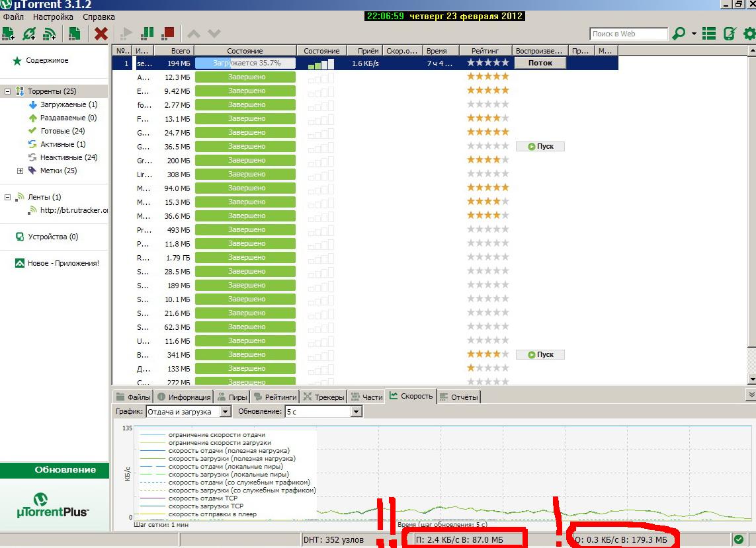
Task: Expand the Метки (25) tree node
Action: (x=21, y=171)
